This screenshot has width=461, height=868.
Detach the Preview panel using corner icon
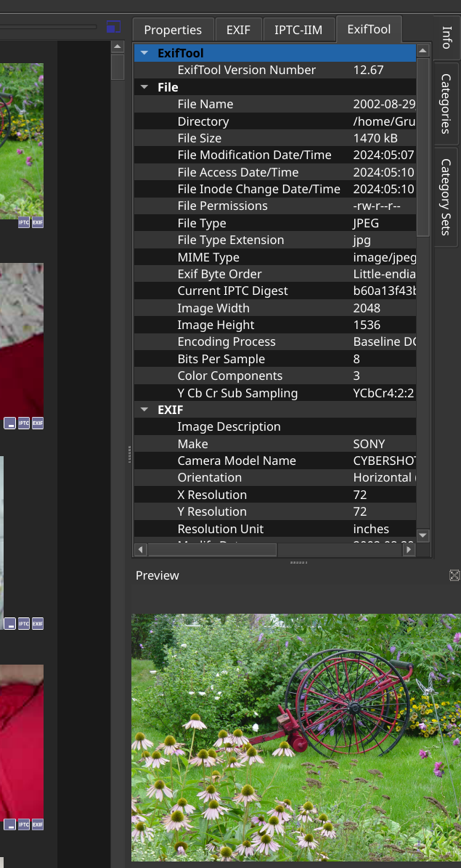coord(454,575)
